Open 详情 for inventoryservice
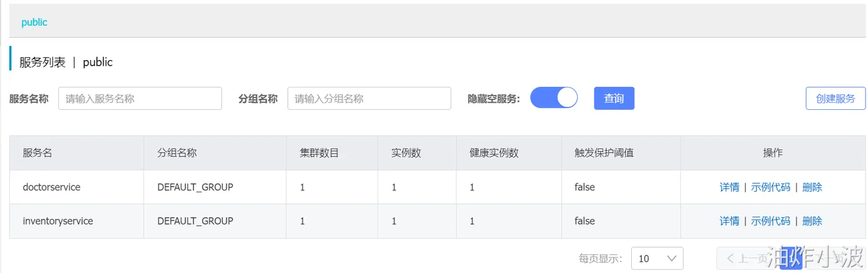Screen dimensions: 868x273 (729, 221)
